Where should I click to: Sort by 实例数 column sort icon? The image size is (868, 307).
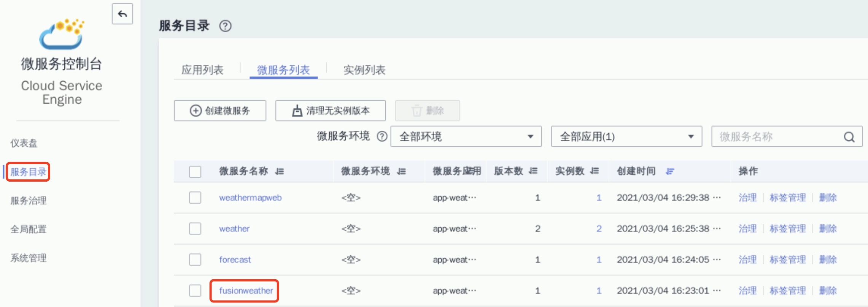pyautogui.click(x=595, y=171)
